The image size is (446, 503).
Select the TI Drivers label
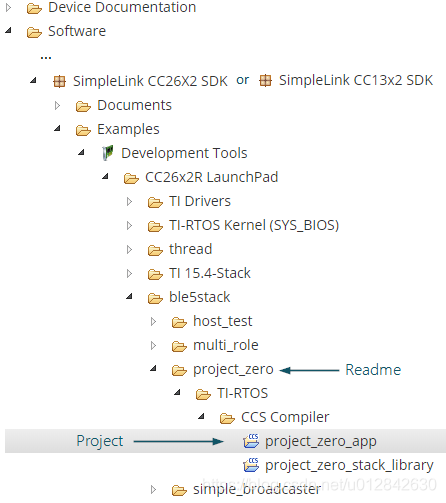click(200, 201)
